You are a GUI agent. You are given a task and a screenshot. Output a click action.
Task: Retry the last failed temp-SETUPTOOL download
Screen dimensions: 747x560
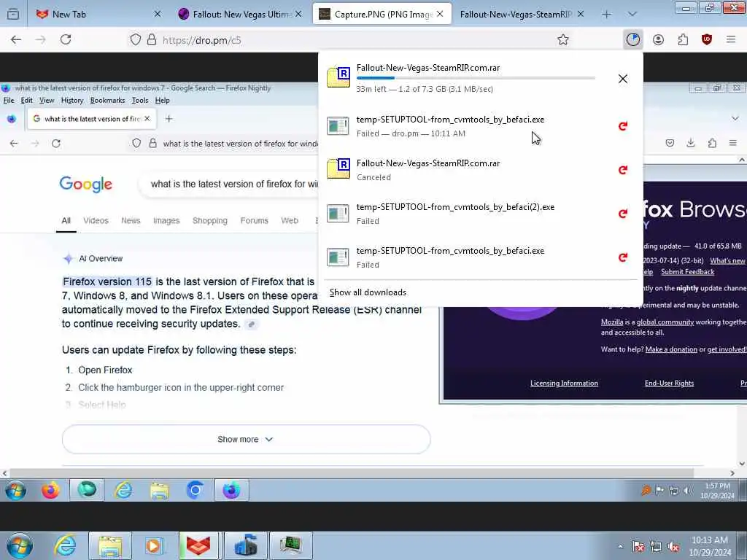click(x=622, y=257)
